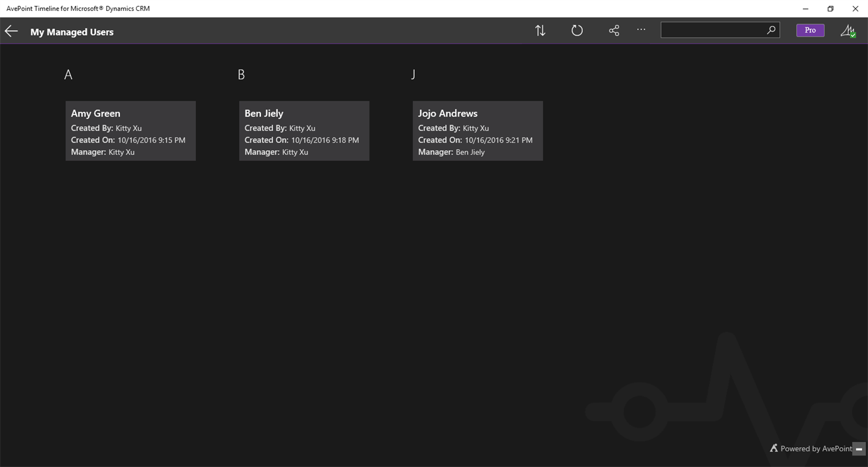The height and width of the screenshot is (467, 868).
Task: Jump to the J group header
Action: (414, 75)
